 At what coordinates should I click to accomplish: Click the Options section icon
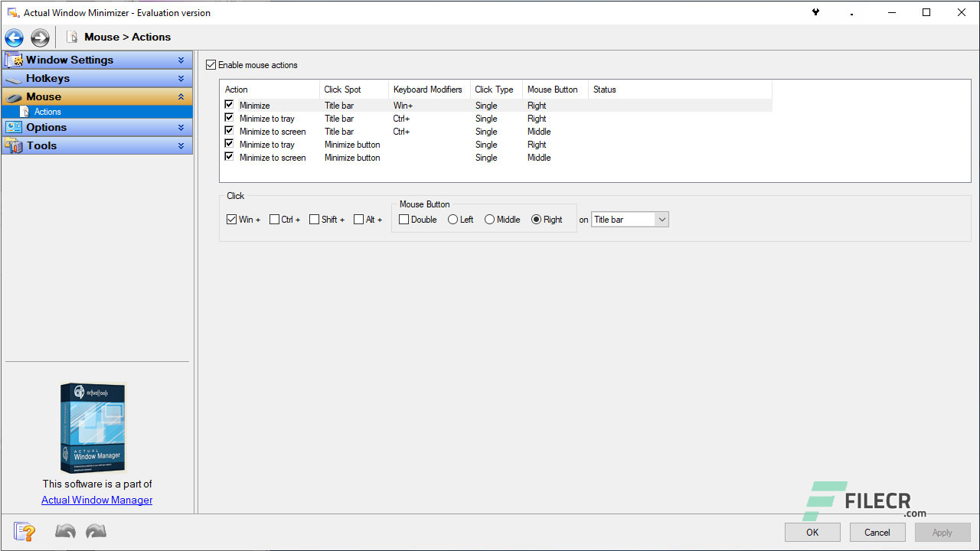pos(13,127)
